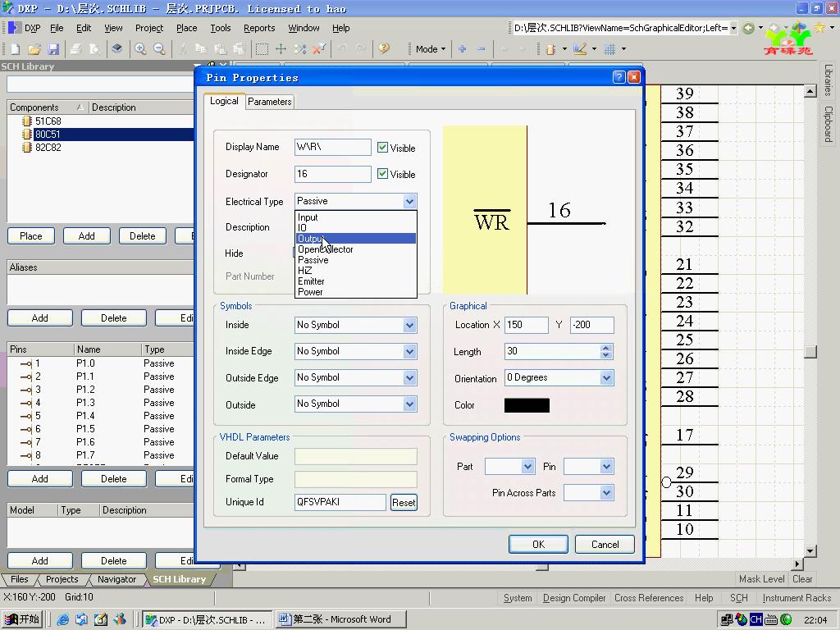Choose Power from Electrical Type list
Screen dimensions: 840x630
(x=356, y=292)
